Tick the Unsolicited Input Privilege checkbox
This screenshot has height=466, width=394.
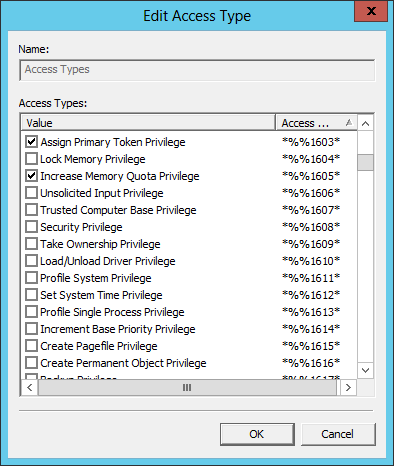pyautogui.click(x=31, y=193)
